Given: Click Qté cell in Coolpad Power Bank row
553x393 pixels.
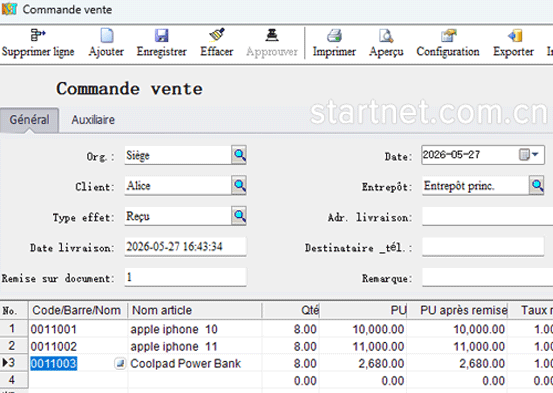Looking at the screenshot, I should click(x=291, y=363).
